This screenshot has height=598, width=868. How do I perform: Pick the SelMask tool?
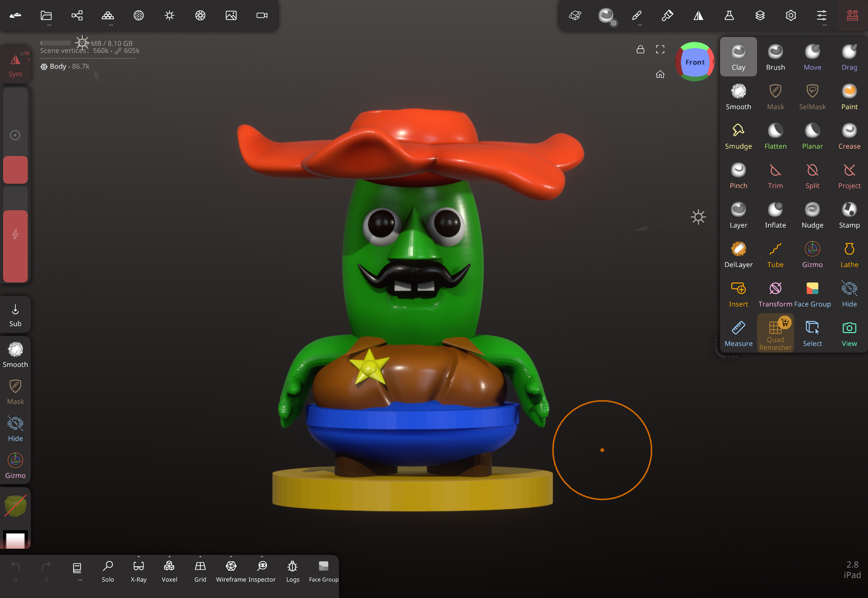coord(812,96)
